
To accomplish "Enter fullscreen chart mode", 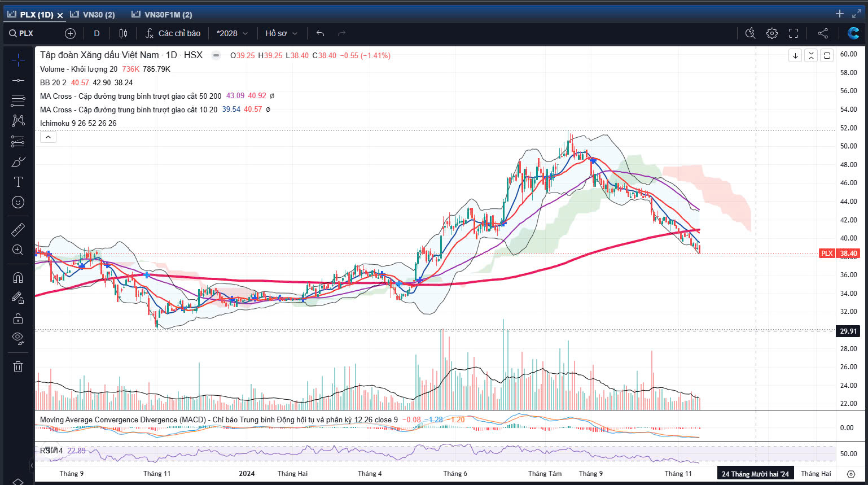I will 794,33.
